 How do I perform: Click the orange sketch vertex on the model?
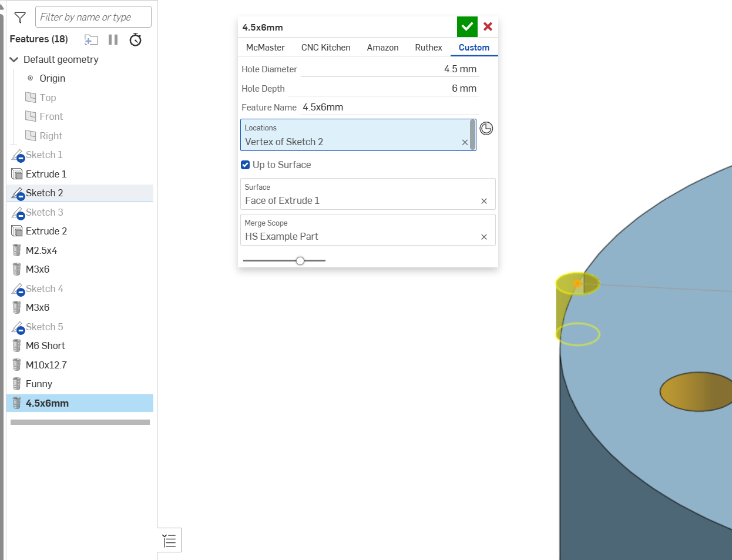(x=577, y=284)
